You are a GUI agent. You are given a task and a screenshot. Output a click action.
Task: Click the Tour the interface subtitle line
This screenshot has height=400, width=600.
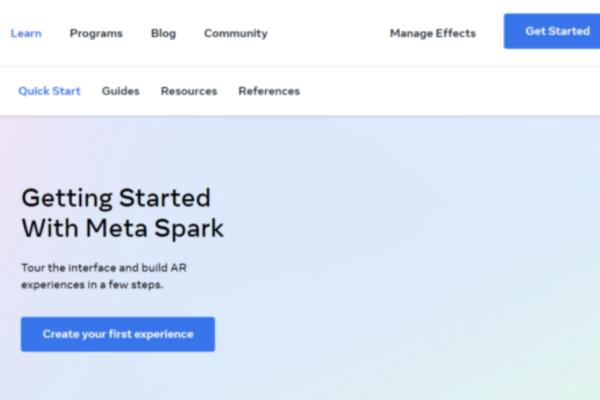point(104,268)
